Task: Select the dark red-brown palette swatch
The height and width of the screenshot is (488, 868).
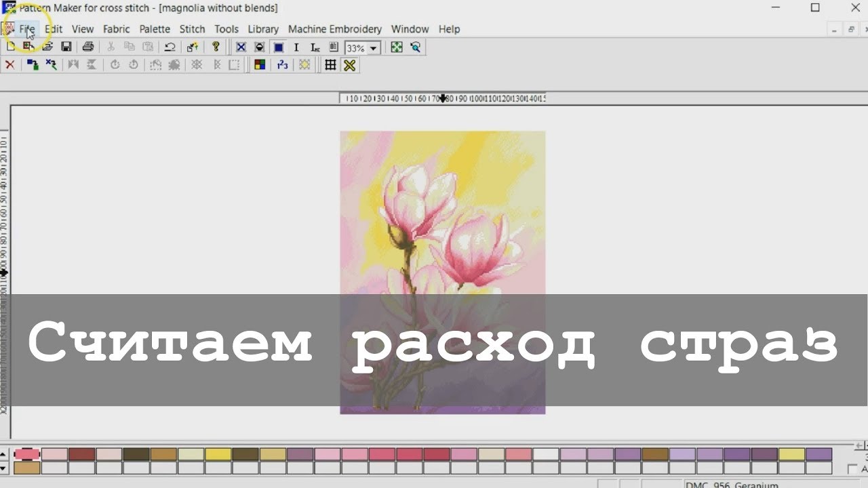Action: click(81, 454)
